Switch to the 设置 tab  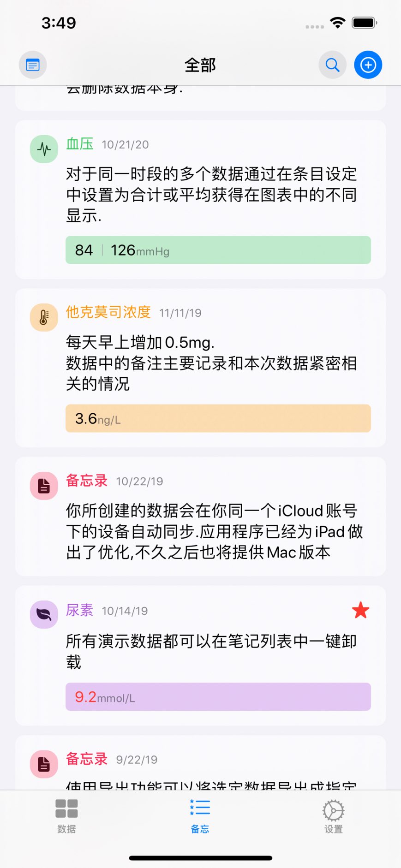click(x=333, y=816)
